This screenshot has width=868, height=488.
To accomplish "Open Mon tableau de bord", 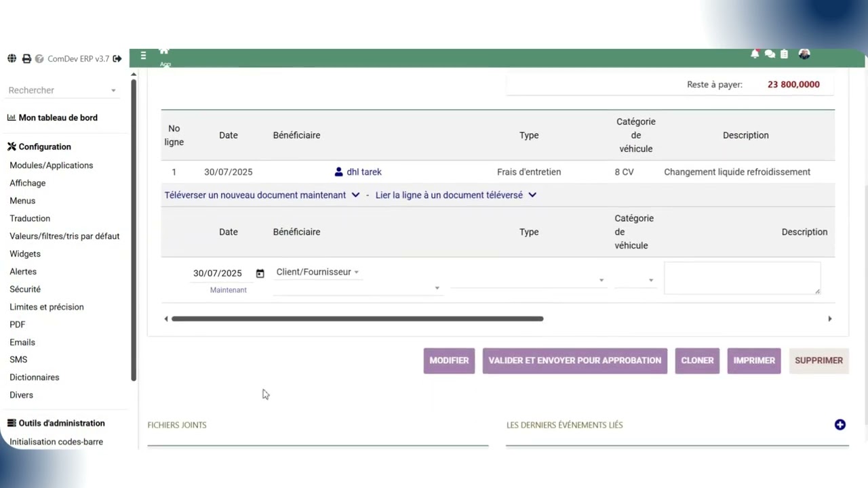I will (x=58, y=117).
